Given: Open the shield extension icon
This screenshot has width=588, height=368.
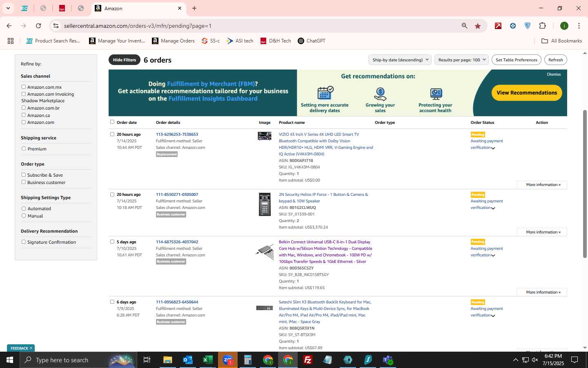Looking at the screenshot, I should click(528, 26).
